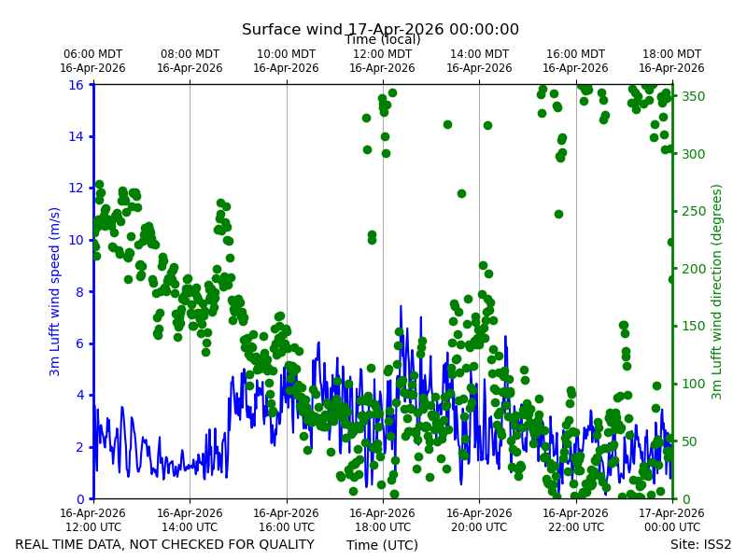Click the chart title 'Surface wind 17-Apr-2026'
Image resolution: width=747 pixels, height=560 pixels.
(x=380, y=29)
